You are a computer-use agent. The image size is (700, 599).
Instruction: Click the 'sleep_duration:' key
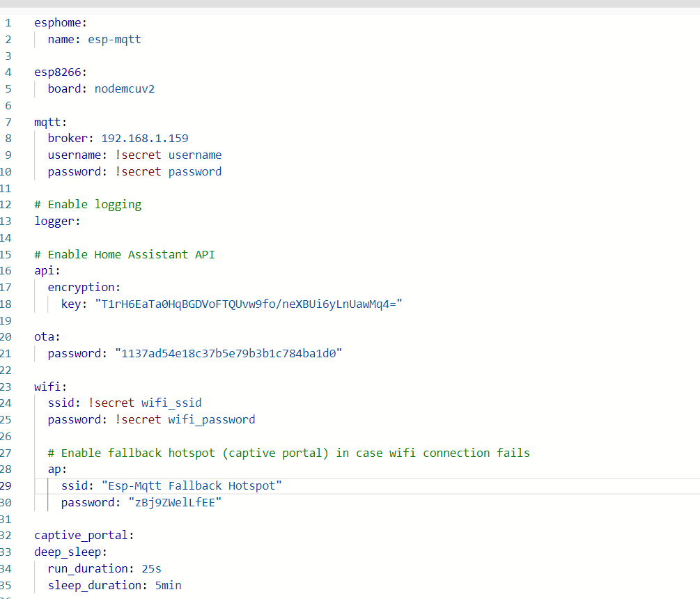click(x=98, y=585)
